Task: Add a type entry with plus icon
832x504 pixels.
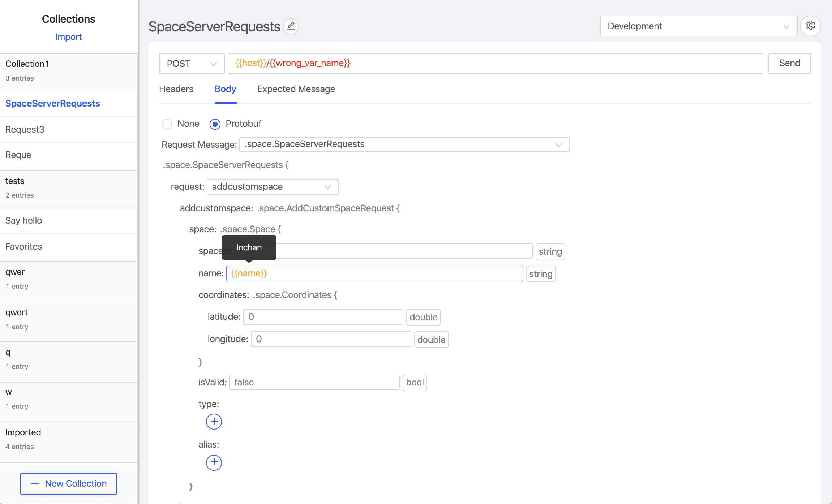Action: pyautogui.click(x=214, y=422)
